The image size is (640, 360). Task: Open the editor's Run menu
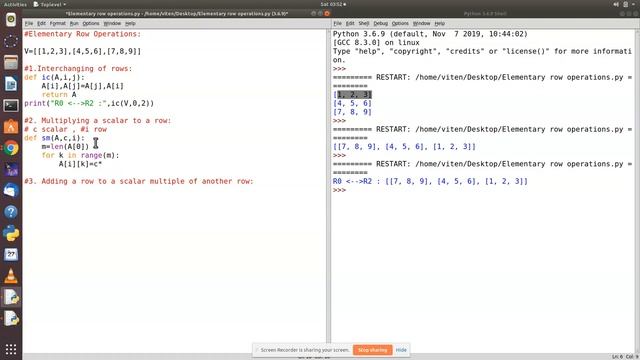click(74, 23)
